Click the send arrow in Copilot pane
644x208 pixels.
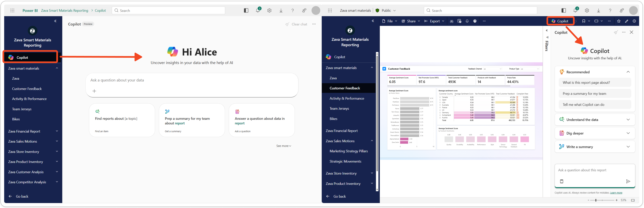point(628,182)
